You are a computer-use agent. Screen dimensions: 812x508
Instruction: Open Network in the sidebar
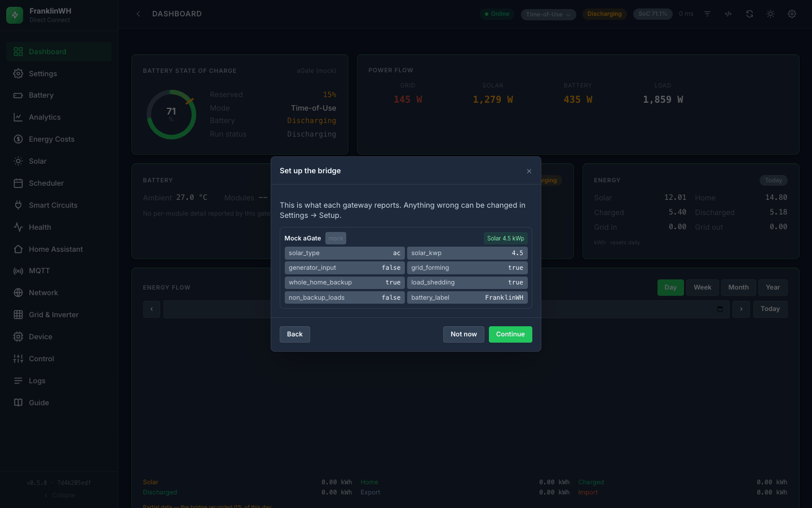coord(59,293)
